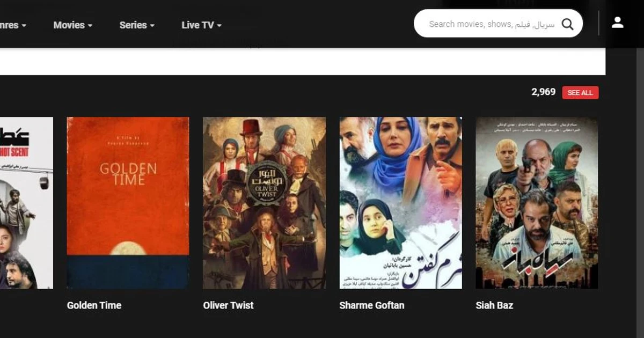
Task: Open the Live TV dropdown menu
Action: click(218, 25)
